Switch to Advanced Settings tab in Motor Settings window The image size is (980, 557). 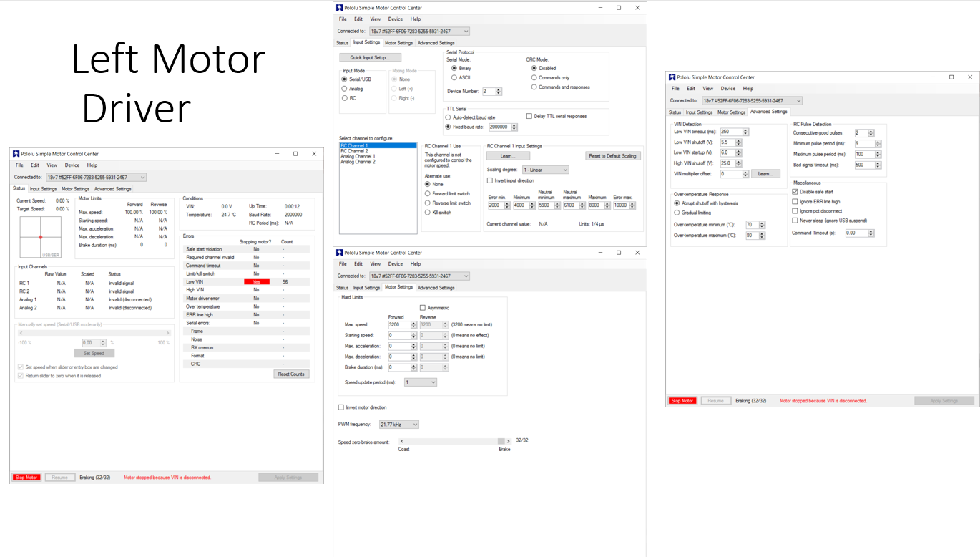436,288
